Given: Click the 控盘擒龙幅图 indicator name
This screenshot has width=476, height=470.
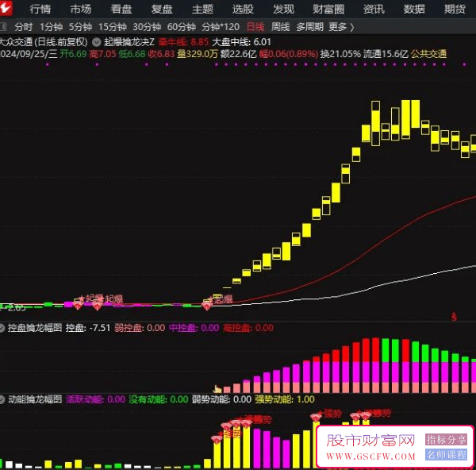Looking at the screenshot, I should pos(35,328).
